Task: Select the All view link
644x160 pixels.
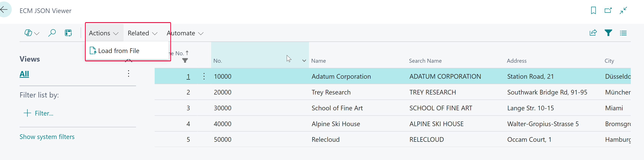Action: click(x=24, y=74)
